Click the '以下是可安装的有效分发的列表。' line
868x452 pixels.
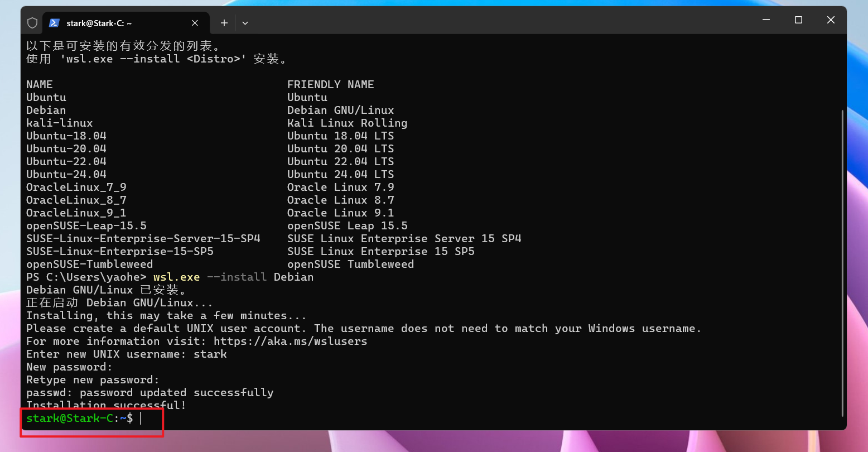click(x=123, y=46)
